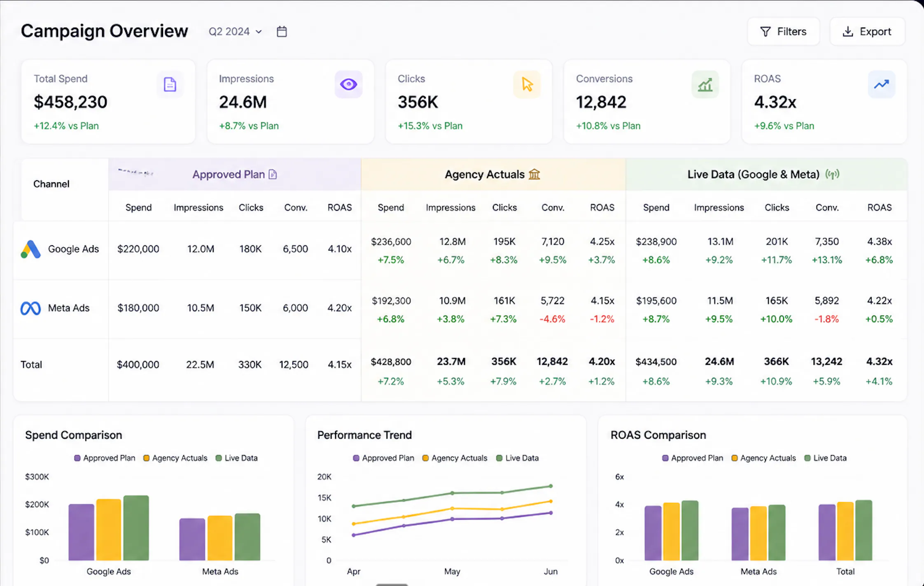
Task: Click the Clicks cursor icon
Action: (527, 84)
